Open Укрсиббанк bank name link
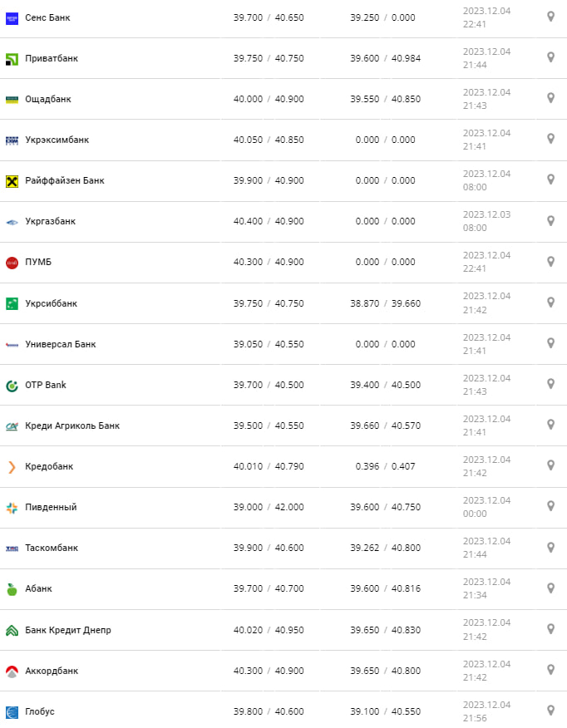The width and height of the screenshot is (567, 728). coord(51,304)
